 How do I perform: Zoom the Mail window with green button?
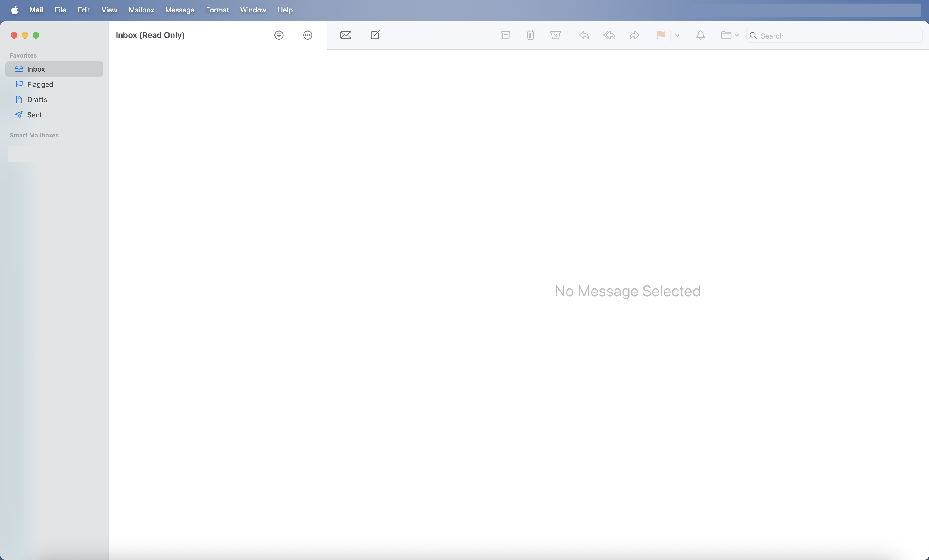(36, 35)
